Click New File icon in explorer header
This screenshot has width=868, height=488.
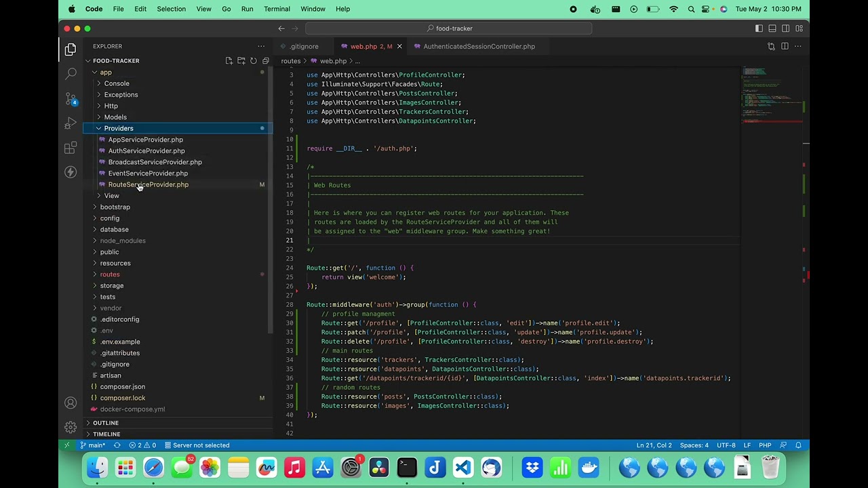tap(229, 61)
